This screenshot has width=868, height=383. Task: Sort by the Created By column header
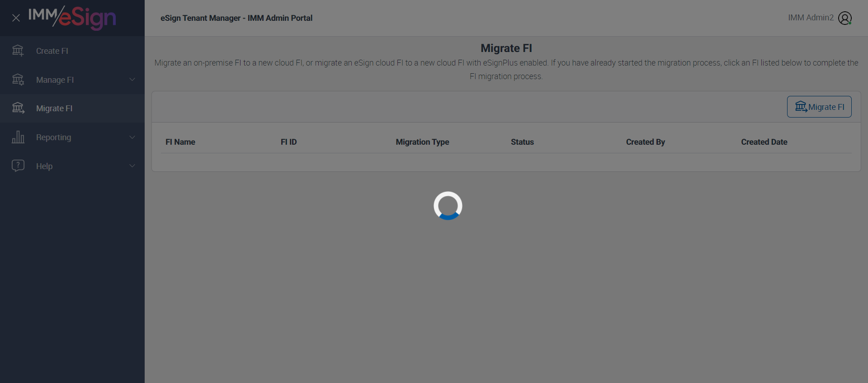[x=645, y=142]
